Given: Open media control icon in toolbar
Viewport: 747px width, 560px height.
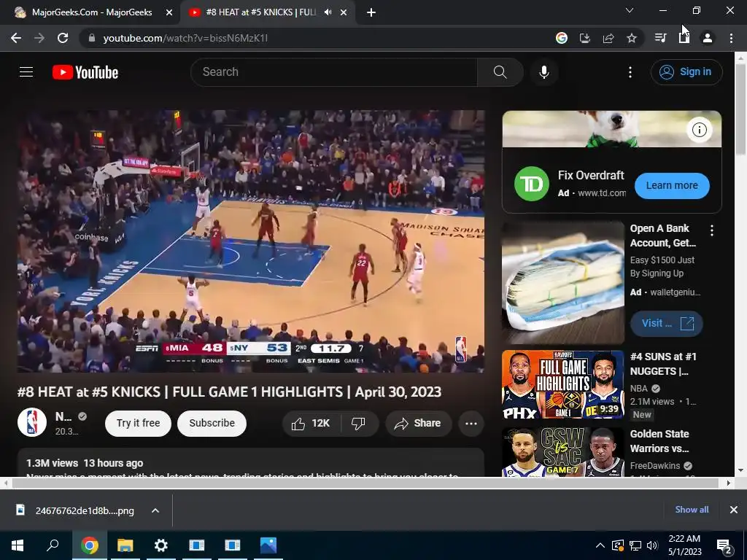Looking at the screenshot, I should tap(660, 38).
